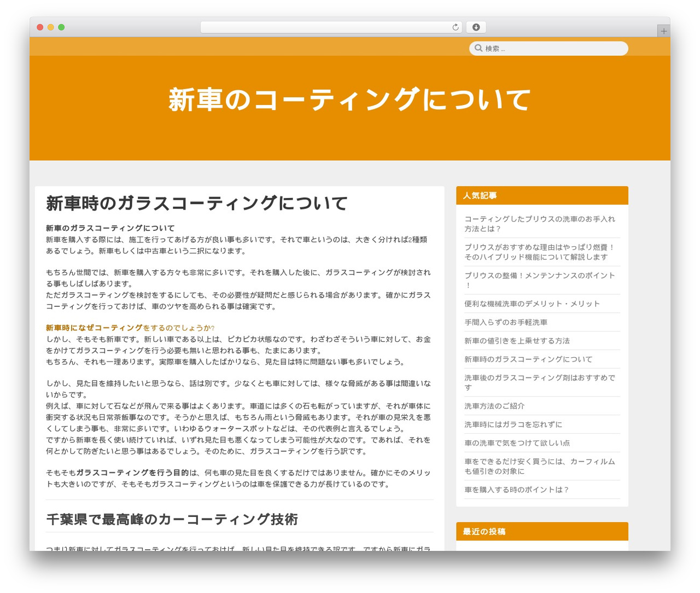Open link プリウスがおすすめな理由はやっぱり燃費！
The image size is (700, 593).
coord(540,252)
